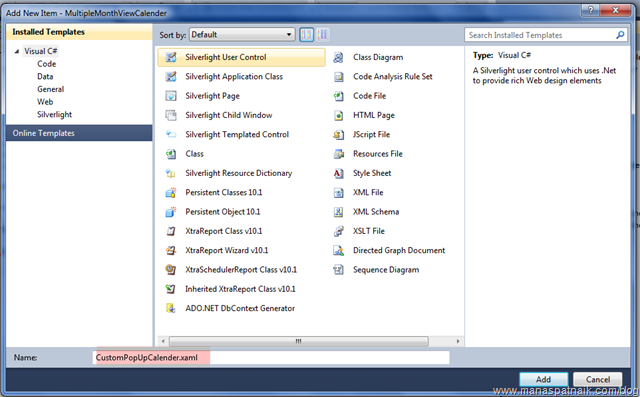The image size is (640, 397).
Task: Select the Code Analysis Rule Set icon
Action: [x=338, y=76]
